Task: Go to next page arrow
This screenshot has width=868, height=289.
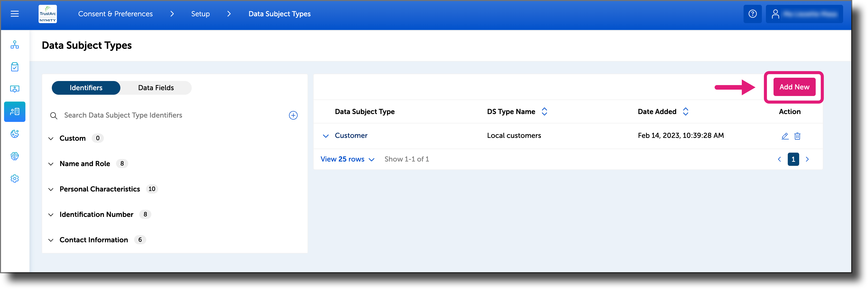Action: (x=807, y=159)
